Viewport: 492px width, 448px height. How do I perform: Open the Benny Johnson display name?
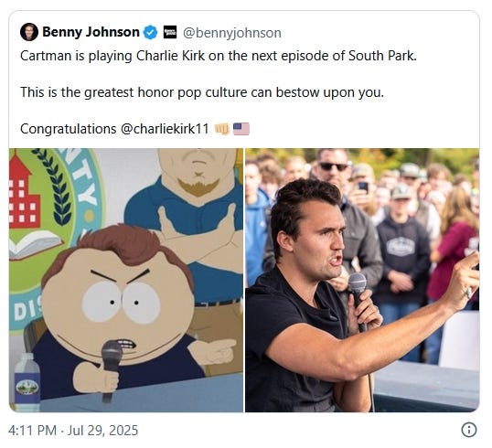pos(91,32)
